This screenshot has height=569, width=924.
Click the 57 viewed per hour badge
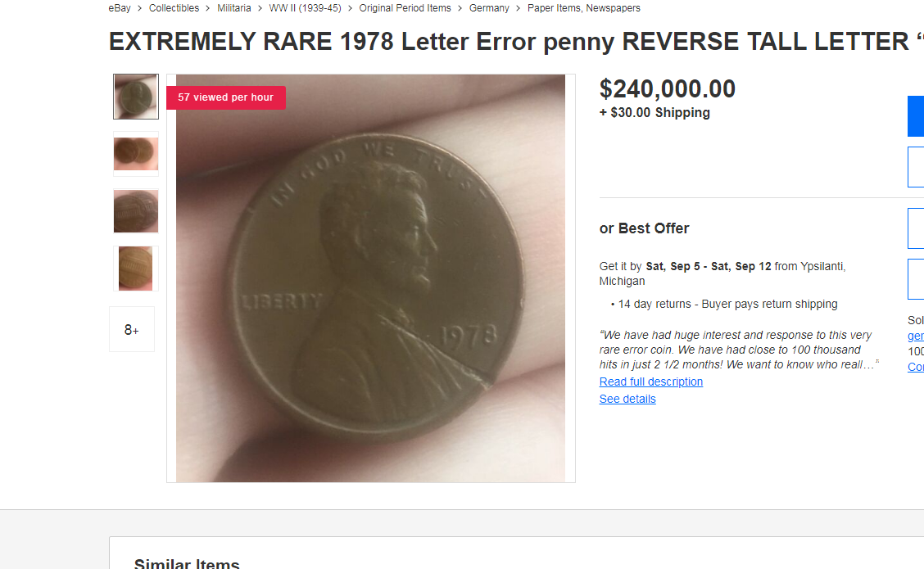226,97
